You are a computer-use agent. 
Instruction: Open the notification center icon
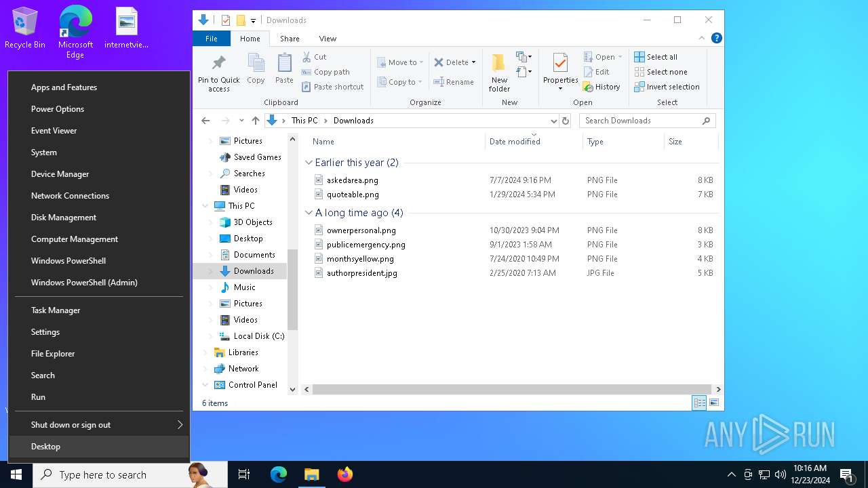click(x=846, y=474)
